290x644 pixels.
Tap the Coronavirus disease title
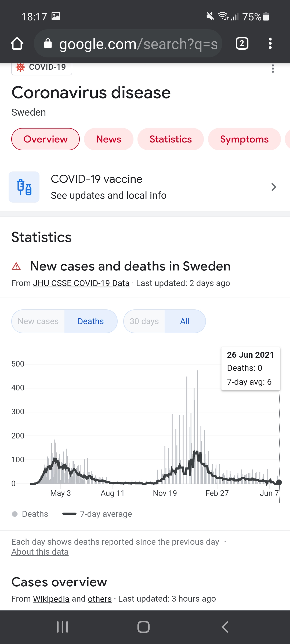[91, 93]
